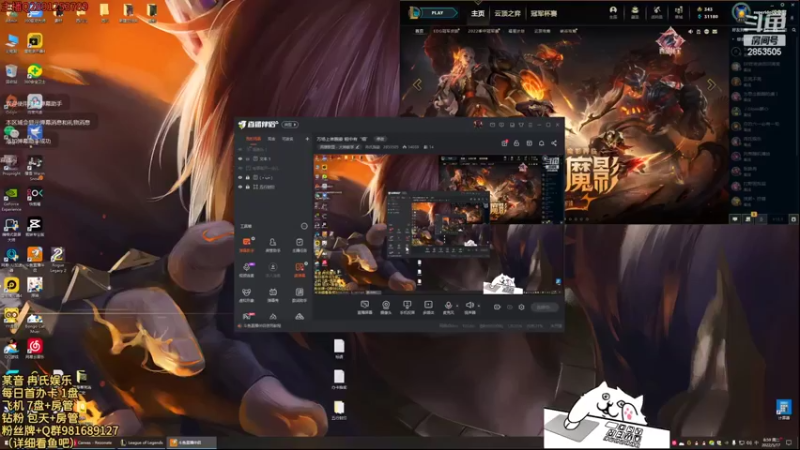Open the speaker dropdown arrow

click(x=479, y=306)
